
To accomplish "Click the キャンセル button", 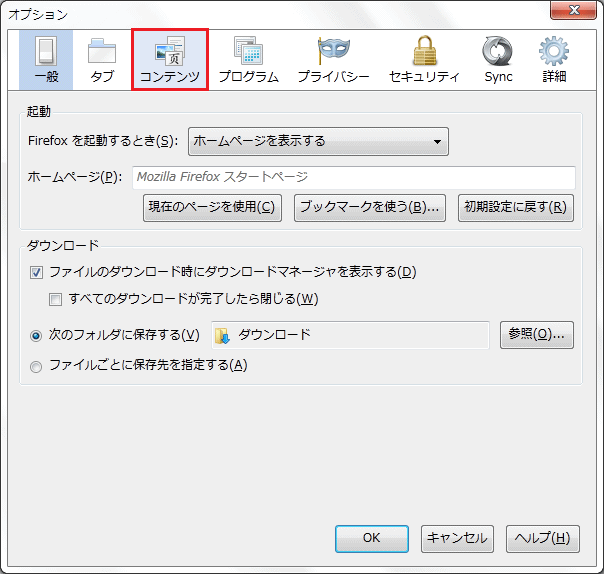I will (457, 539).
